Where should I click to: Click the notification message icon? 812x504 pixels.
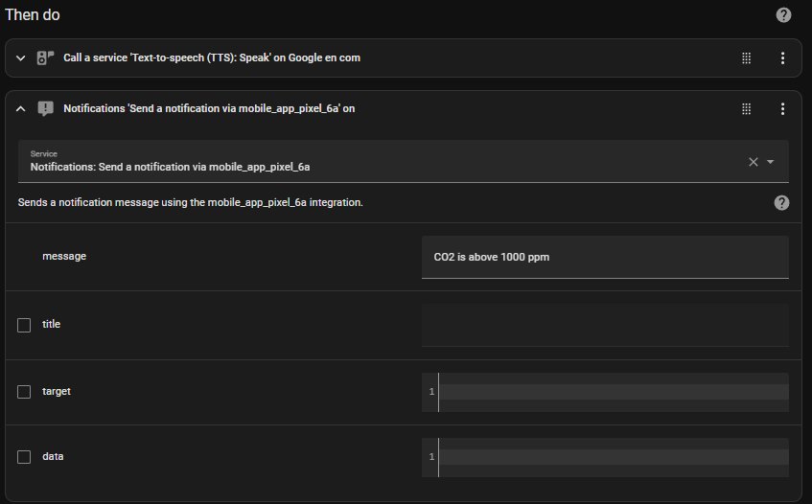pyautogui.click(x=46, y=108)
